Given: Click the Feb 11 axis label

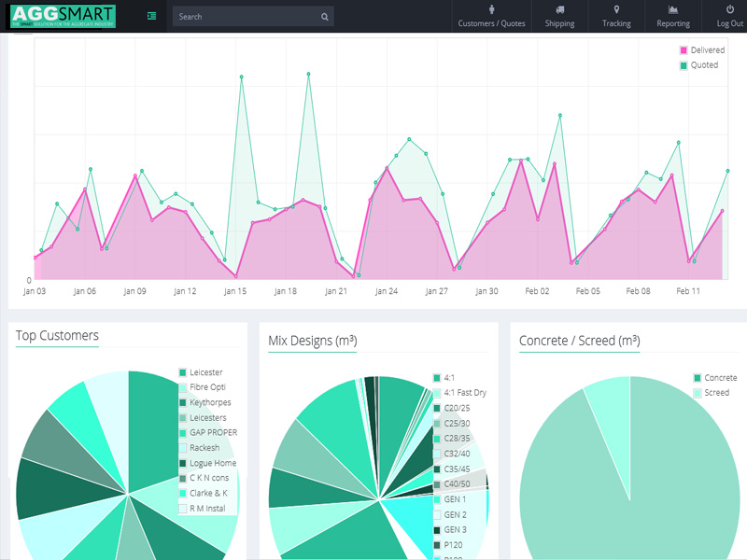Looking at the screenshot, I should [x=688, y=291].
